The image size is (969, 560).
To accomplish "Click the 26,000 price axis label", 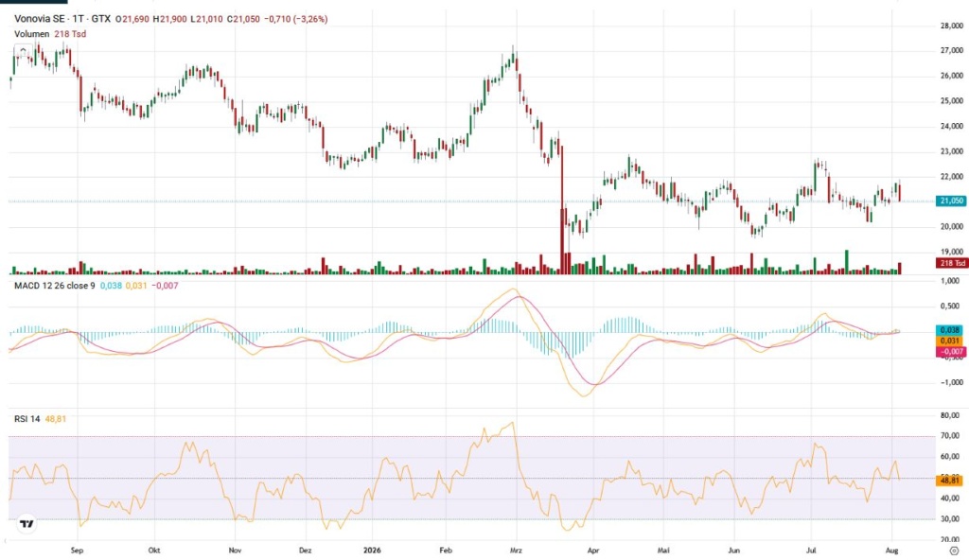I will [952, 76].
